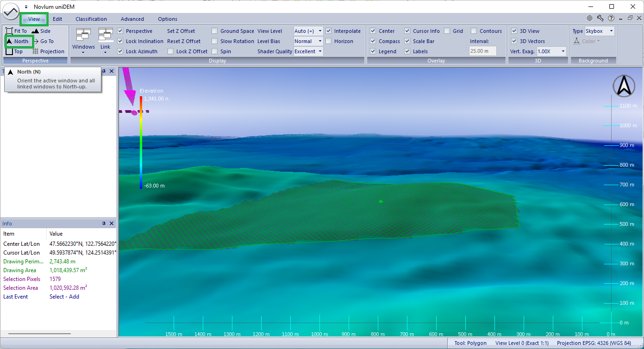The width and height of the screenshot is (644, 349).
Task: Restore down the inner document window
Action: pos(630,19)
